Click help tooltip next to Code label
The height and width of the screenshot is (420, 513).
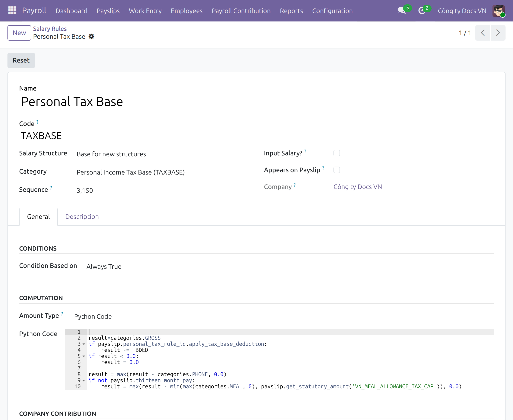(38, 122)
